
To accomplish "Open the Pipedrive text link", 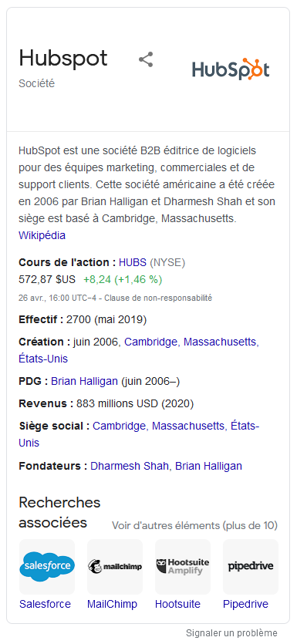I will [245, 604].
